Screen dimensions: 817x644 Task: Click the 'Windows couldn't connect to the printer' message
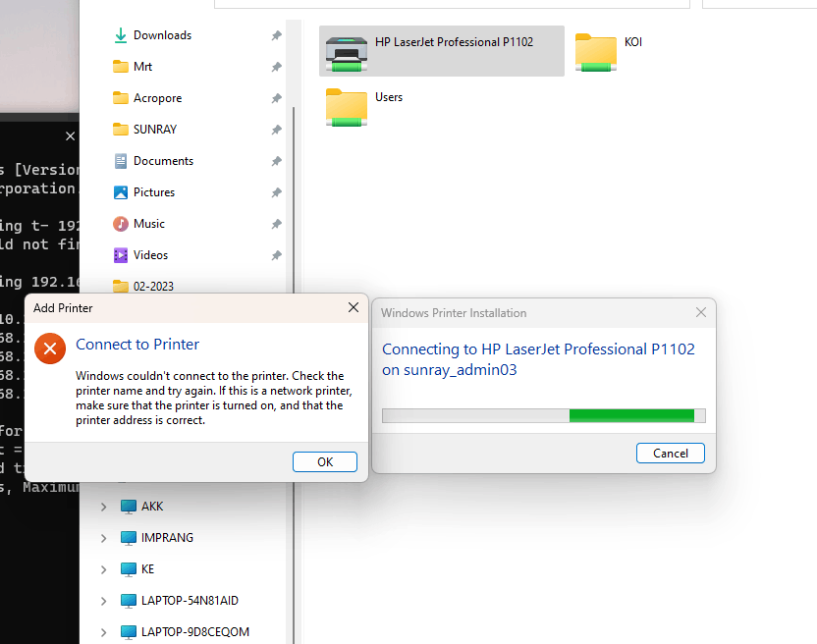[214, 398]
